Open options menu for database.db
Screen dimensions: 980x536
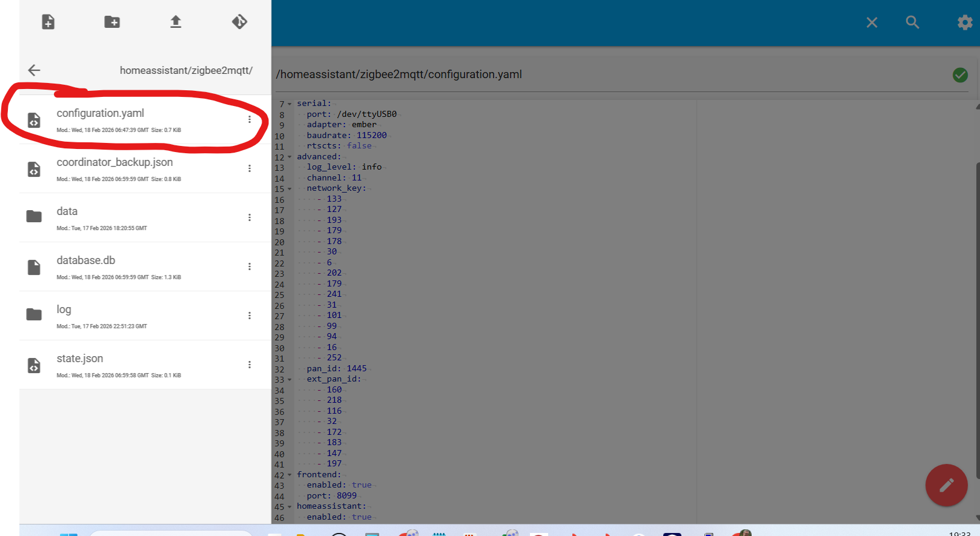pos(250,267)
